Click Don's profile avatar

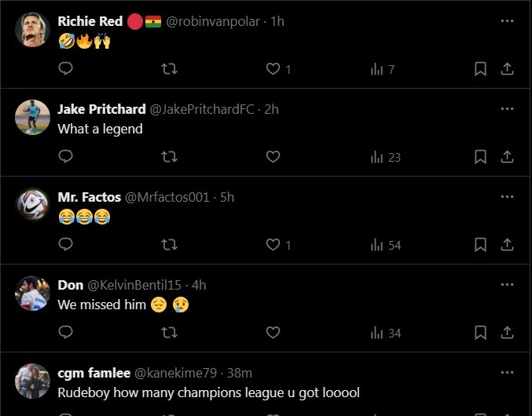click(x=32, y=293)
